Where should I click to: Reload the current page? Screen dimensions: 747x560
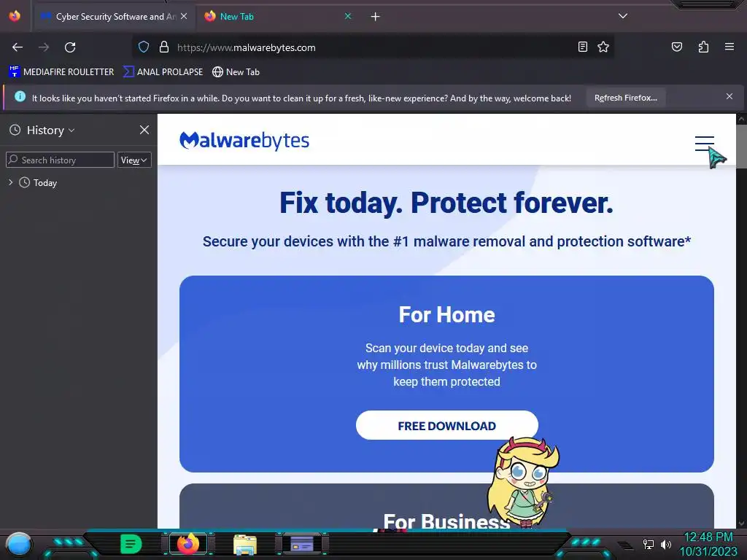click(70, 47)
